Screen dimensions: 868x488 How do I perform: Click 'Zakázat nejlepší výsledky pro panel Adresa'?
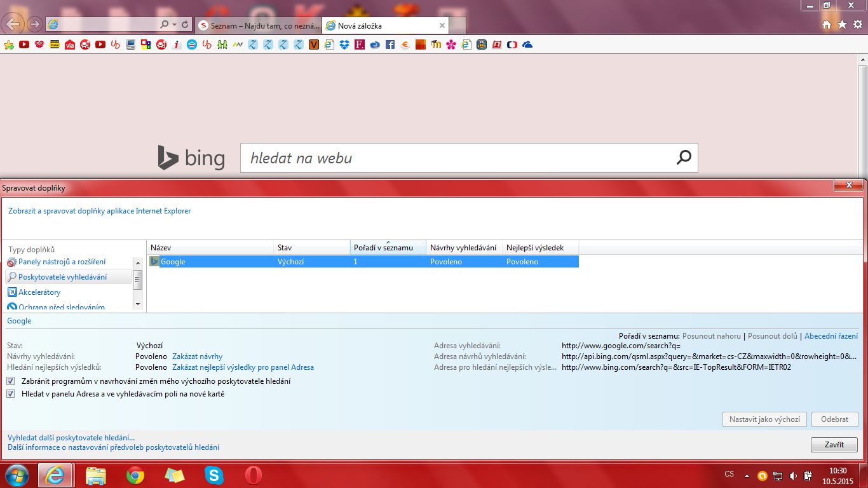243,367
